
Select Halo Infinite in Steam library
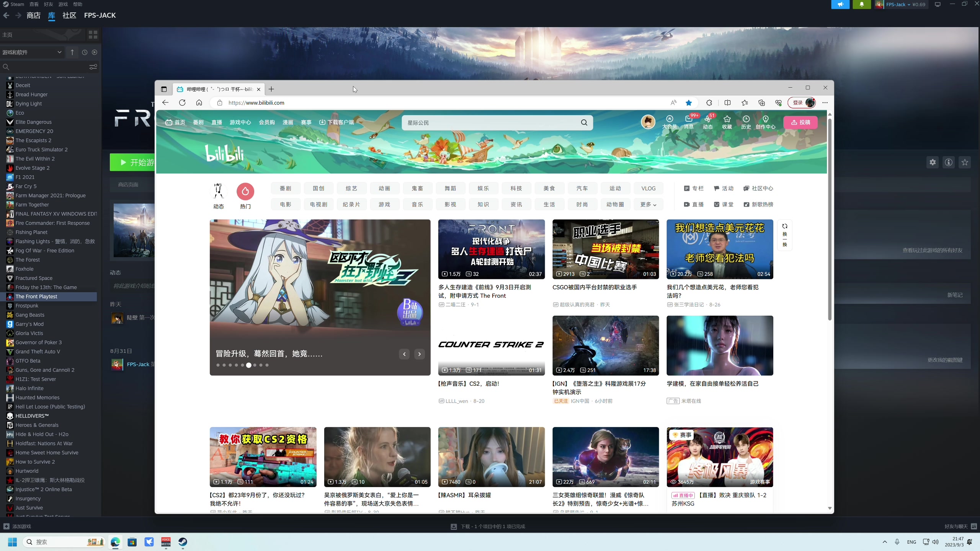29,388
